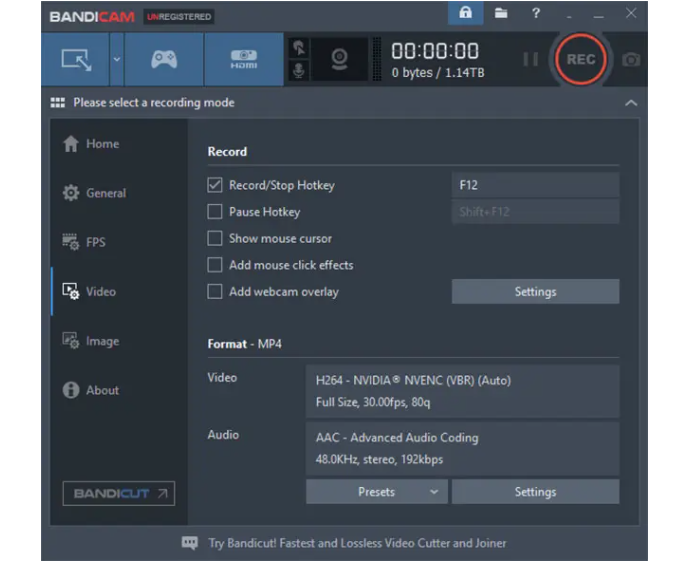The width and height of the screenshot is (700, 562).
Task: Click the Bandicam logo
Action: 92,17
